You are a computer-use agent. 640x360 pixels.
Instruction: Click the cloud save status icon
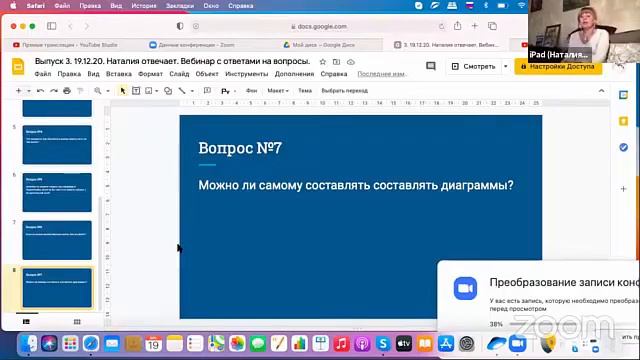pos(351,62)
